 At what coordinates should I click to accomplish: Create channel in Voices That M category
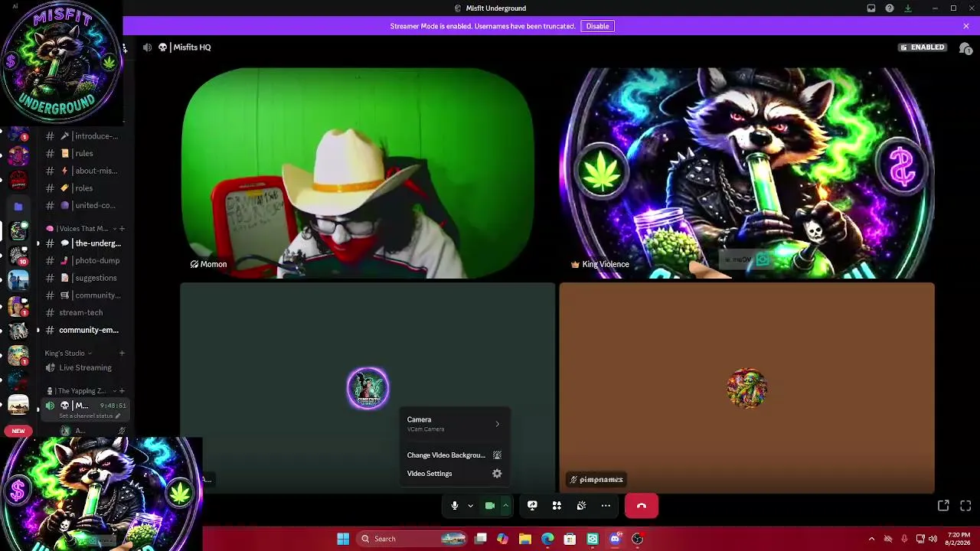point(122,229)
